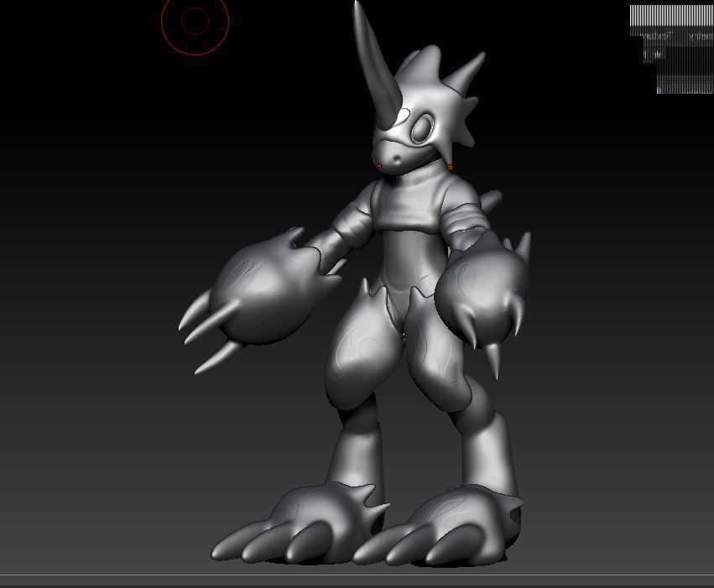Select the red handle point on snout
Image resolution: width=714 pixels, height=588 pixels.
[380, 166]
